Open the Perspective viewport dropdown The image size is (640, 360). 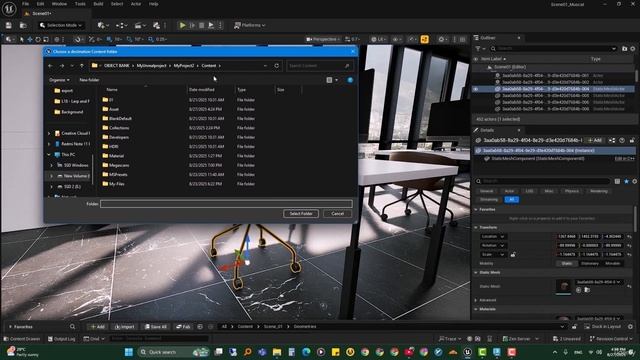pyautogui.click(x=322, y=40)
